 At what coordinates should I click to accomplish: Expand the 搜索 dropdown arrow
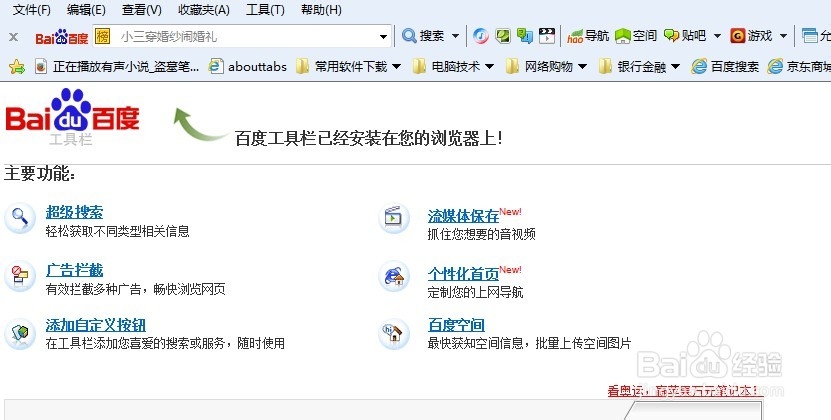tap(455, 37)
